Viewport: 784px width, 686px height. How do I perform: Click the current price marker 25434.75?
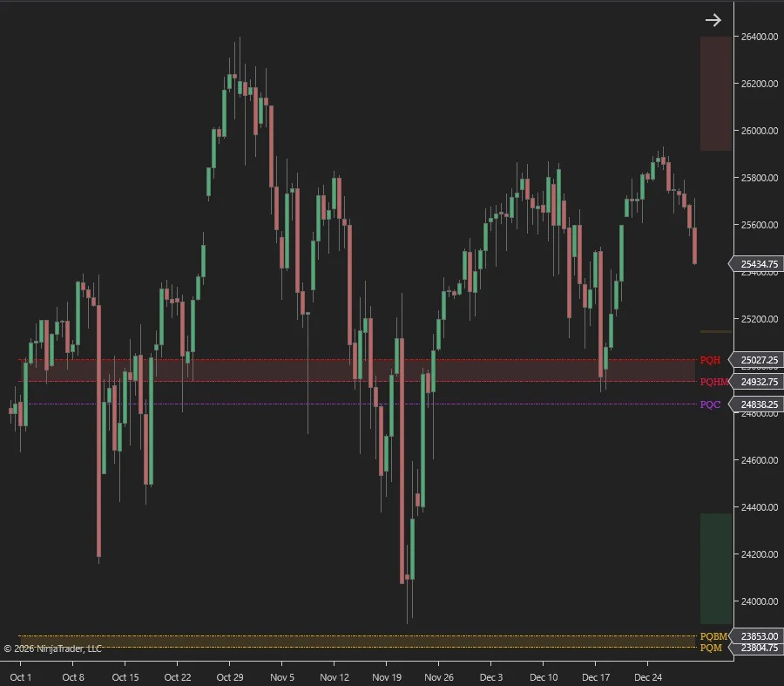757,264
